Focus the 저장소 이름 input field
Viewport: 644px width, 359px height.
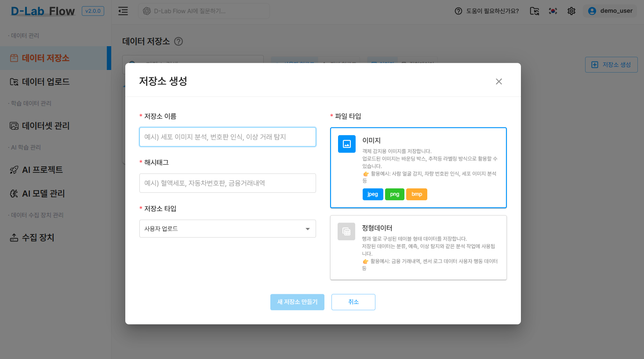point(227,137)
